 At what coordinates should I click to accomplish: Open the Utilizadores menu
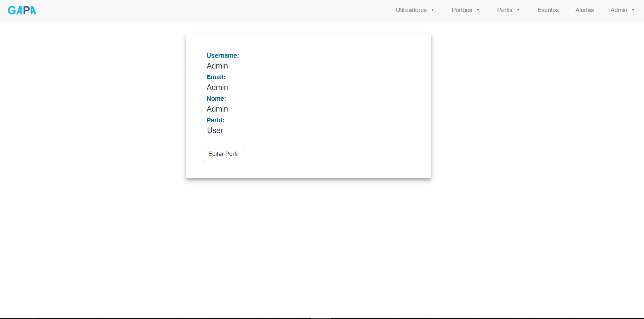click(x=411, y=10)
